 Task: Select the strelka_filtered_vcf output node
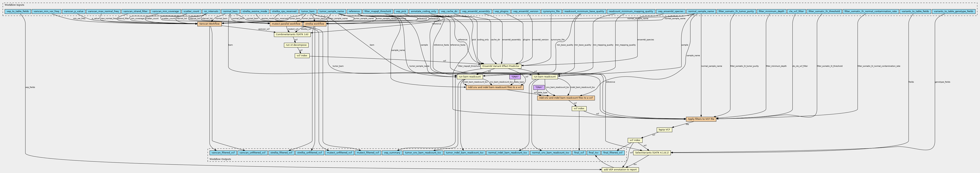281,153
